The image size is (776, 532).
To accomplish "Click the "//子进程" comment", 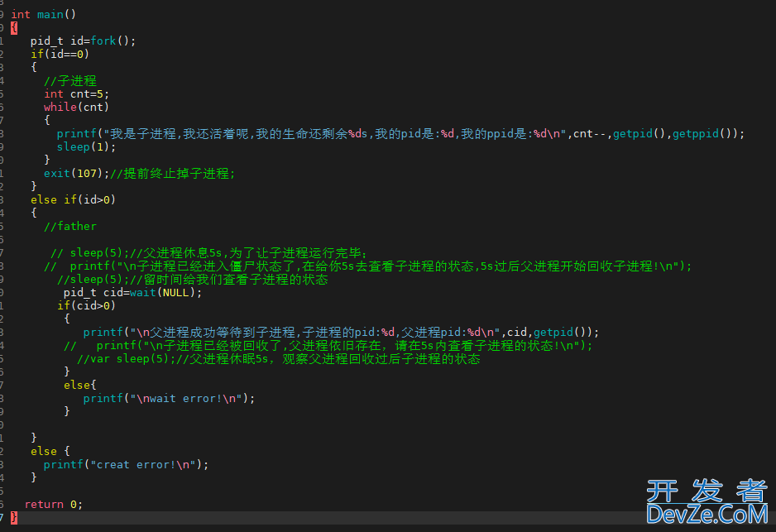I will coord(69,80).
